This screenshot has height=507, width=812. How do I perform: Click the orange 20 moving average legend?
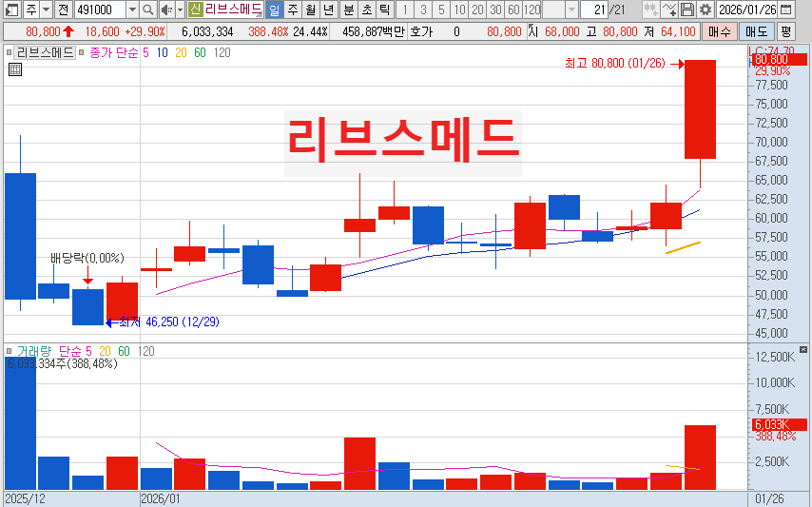pos(181,52)
